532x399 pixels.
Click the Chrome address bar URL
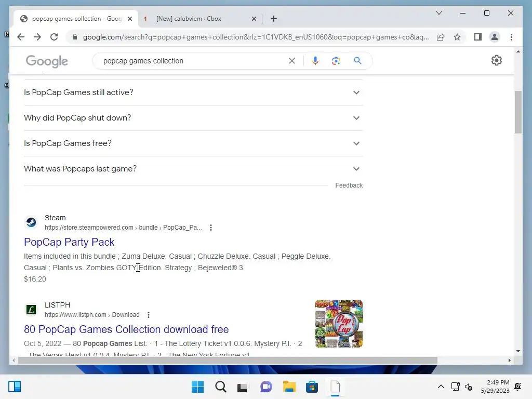pos(256,37)
